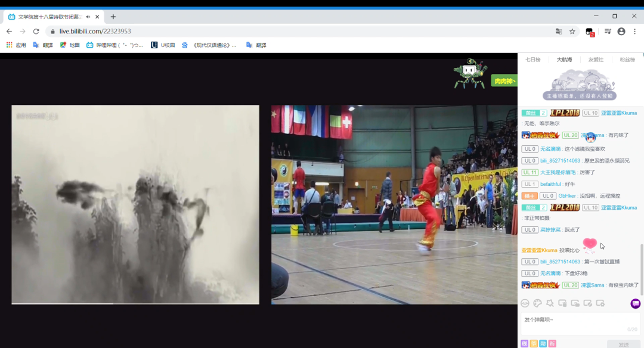Toggle the chat lock scroll icon
The width and height of the screenshot is (644, 348).
(575, 303)
